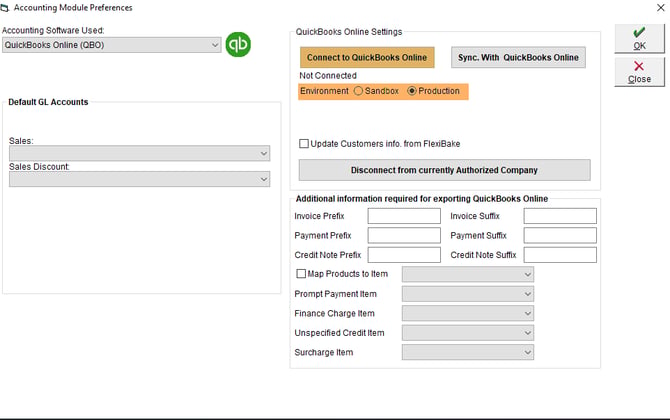
Task: Focus the Payment Prefix field
Action: pos(404,235)
